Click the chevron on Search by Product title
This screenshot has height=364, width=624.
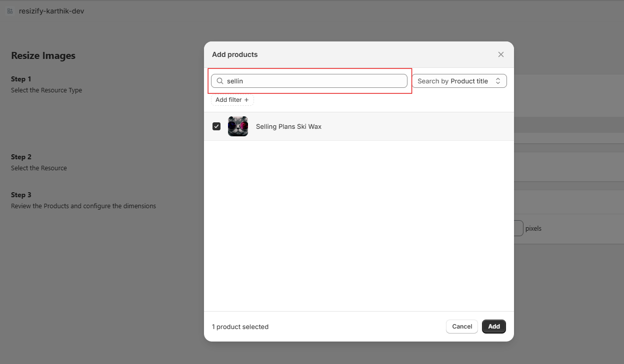point(498,80)
